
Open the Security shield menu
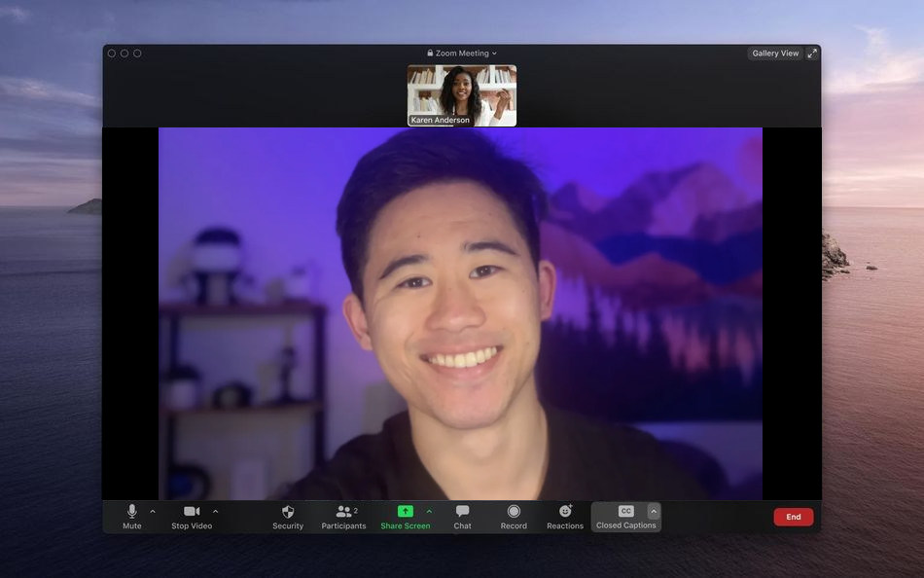(288, 517)
